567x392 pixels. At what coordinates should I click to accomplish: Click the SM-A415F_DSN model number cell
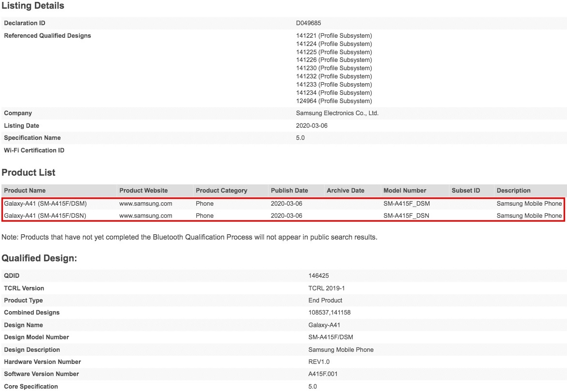[x=406, y=216]
